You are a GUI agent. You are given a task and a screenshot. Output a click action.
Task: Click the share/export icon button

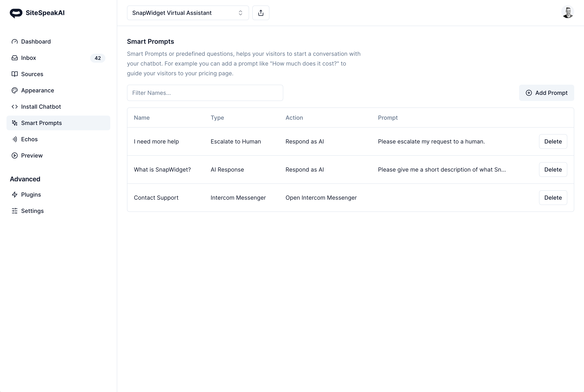(x=261, y=13)
